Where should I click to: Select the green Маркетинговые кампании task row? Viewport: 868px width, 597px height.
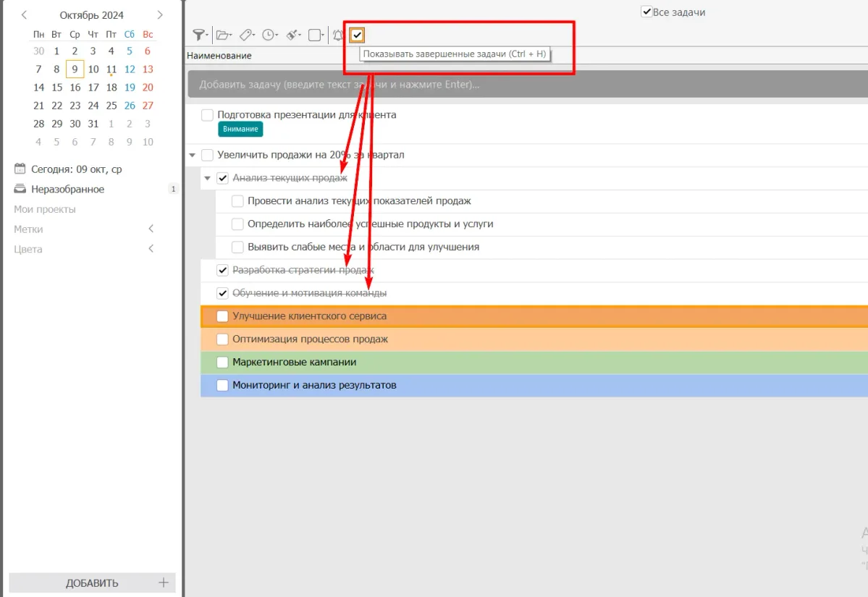507,363
